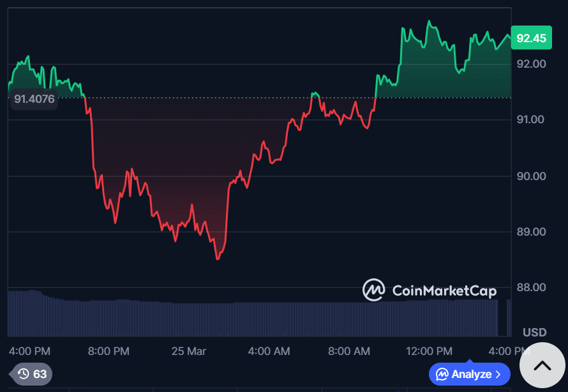The width and height of the screenshot is (568, 392).
Task: Click the scroll-to-top chevron icon
Action: pyautogui.click(x=542, y=366)
